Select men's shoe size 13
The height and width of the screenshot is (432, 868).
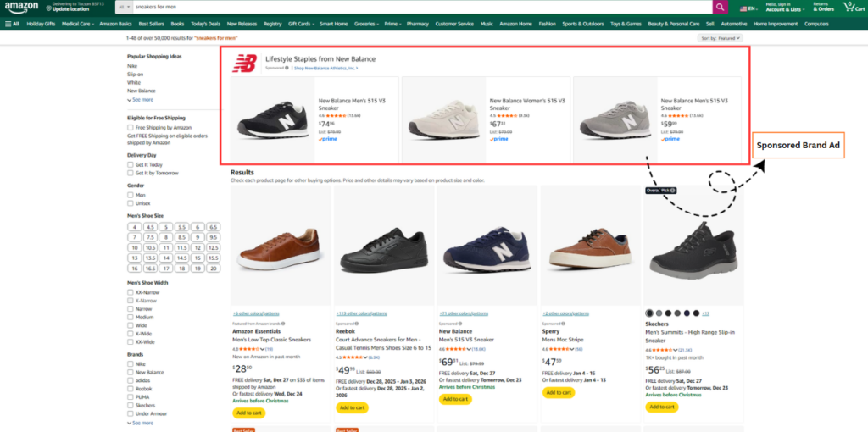pyautogui.click(x=135, y=258)
